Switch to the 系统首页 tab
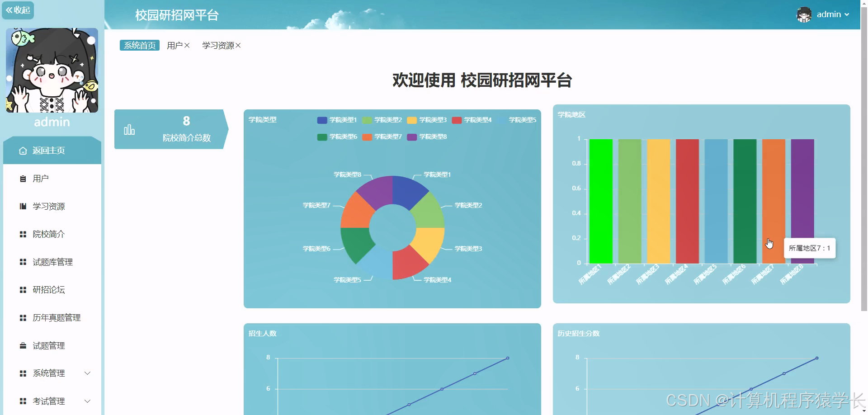This screenshot has height=415, width=868. click(139, 45)
